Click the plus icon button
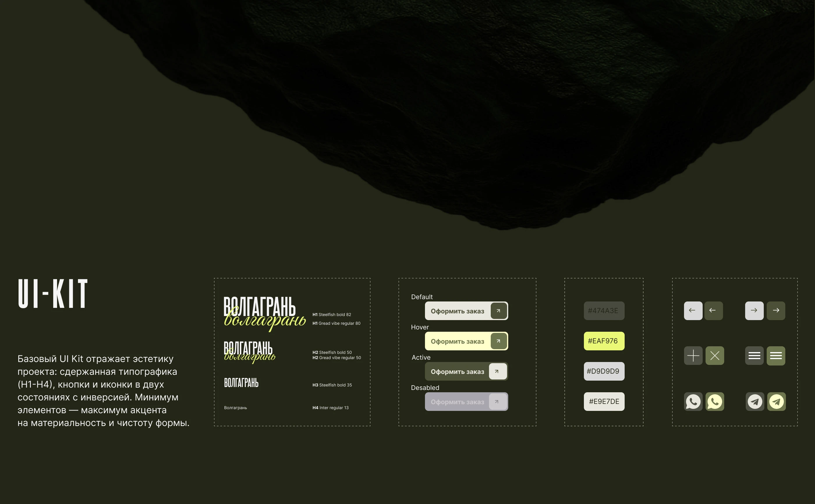 tap(693, 356)
